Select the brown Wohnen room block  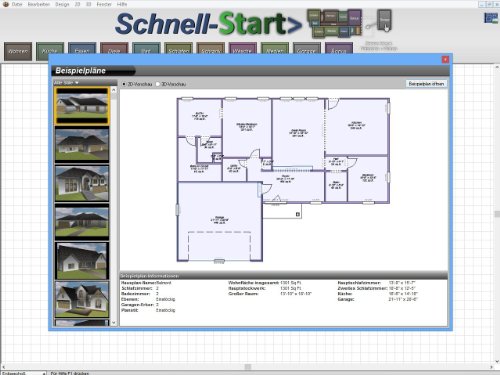point(18,51)
